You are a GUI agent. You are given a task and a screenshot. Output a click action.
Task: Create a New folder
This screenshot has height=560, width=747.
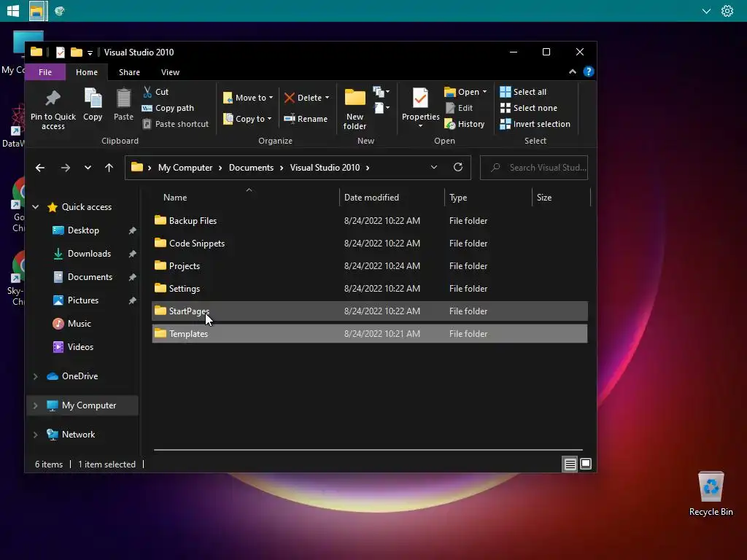point(355,109)
